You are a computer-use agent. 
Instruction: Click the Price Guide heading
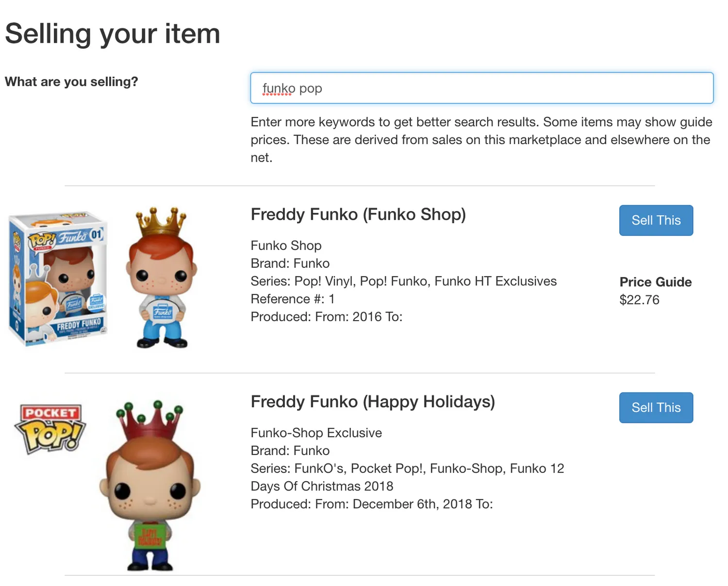655,282
